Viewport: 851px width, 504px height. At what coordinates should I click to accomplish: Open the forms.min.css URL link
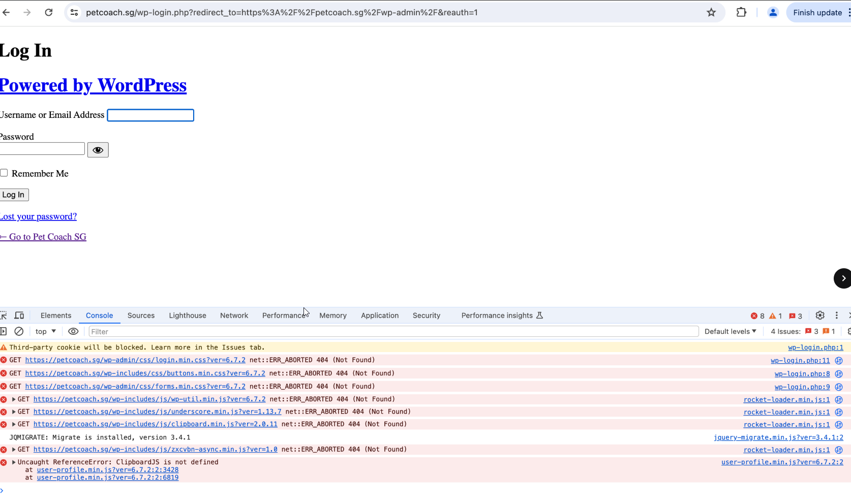point(135,387)
